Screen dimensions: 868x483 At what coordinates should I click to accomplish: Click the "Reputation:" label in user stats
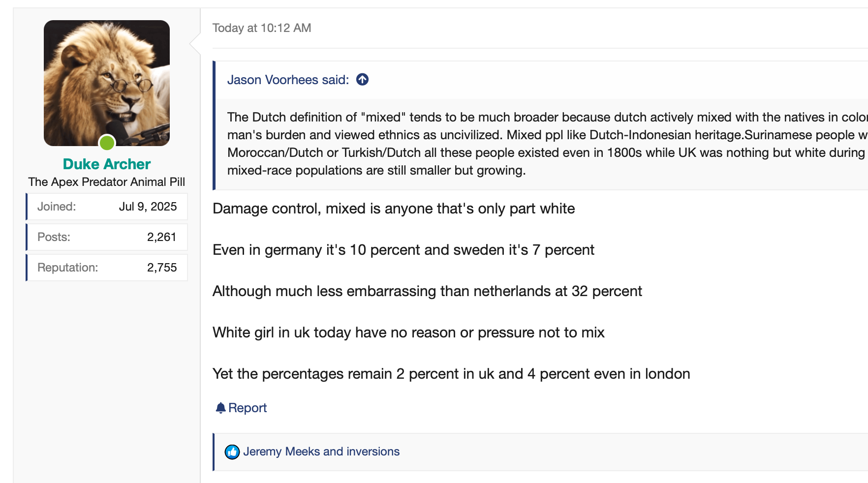(68, 268)
